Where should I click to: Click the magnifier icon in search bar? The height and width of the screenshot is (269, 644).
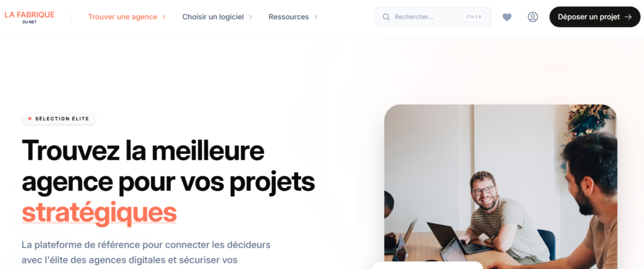(386, 17)
